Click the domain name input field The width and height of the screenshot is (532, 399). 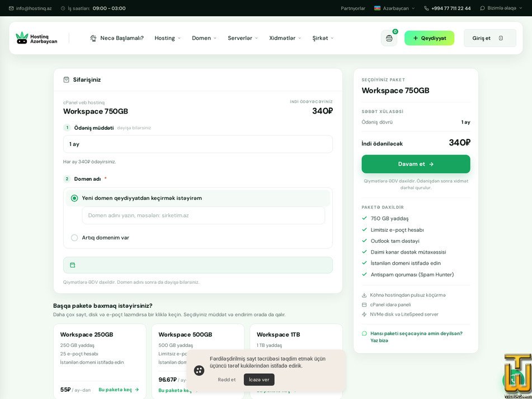pyautogui.click(x=203, y=215)
